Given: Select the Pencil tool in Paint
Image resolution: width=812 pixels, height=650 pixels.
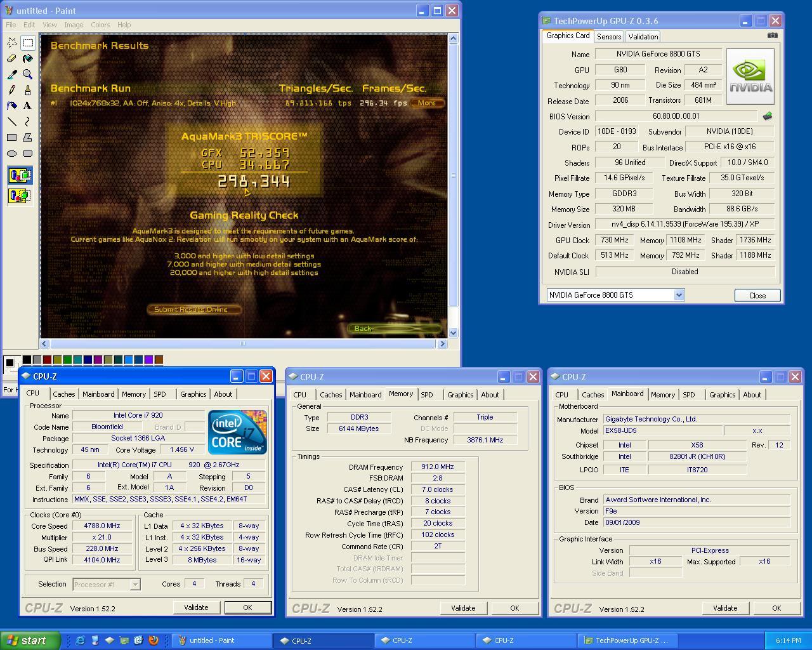Looking at the screenshot, I should coord(12,90).
